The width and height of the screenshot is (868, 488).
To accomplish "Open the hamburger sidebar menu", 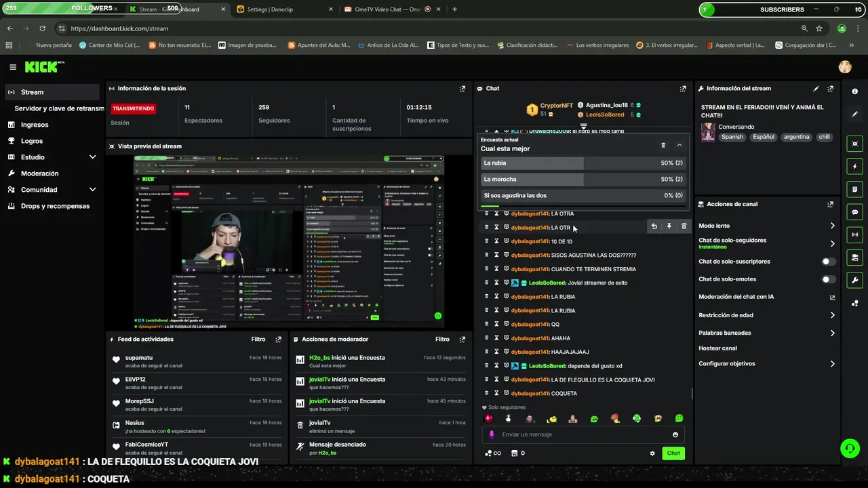I will (x=13, y=67).
